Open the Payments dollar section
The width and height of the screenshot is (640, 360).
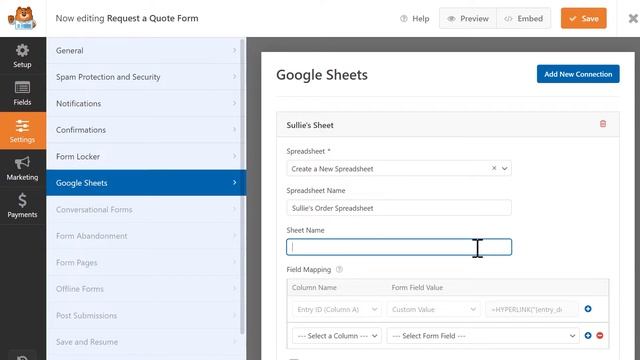tap(22, 205)
